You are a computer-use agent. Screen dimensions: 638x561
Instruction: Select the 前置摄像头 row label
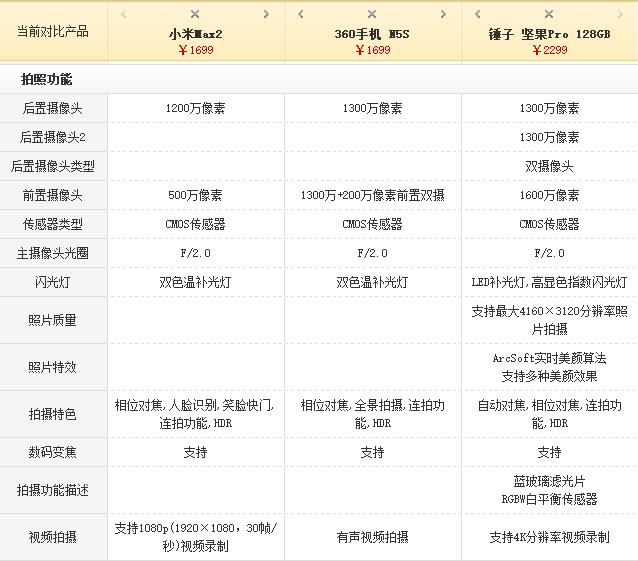pyautogui.click(x=53, y=195)
